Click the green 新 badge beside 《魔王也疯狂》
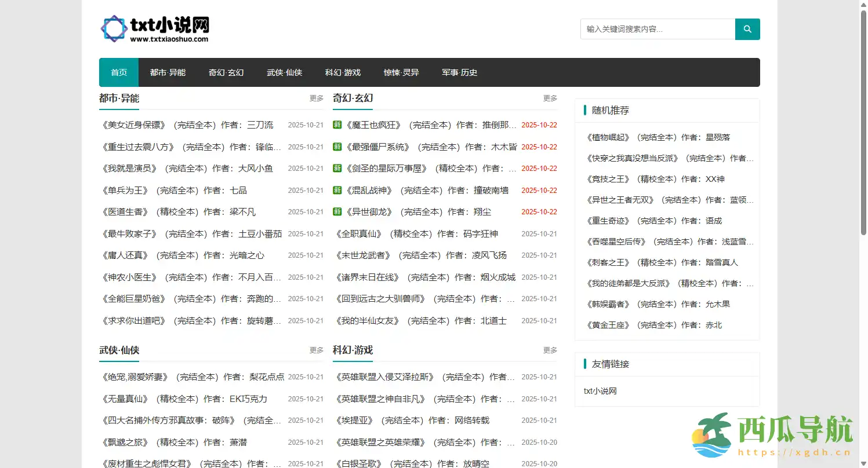 tap(337, 125)
